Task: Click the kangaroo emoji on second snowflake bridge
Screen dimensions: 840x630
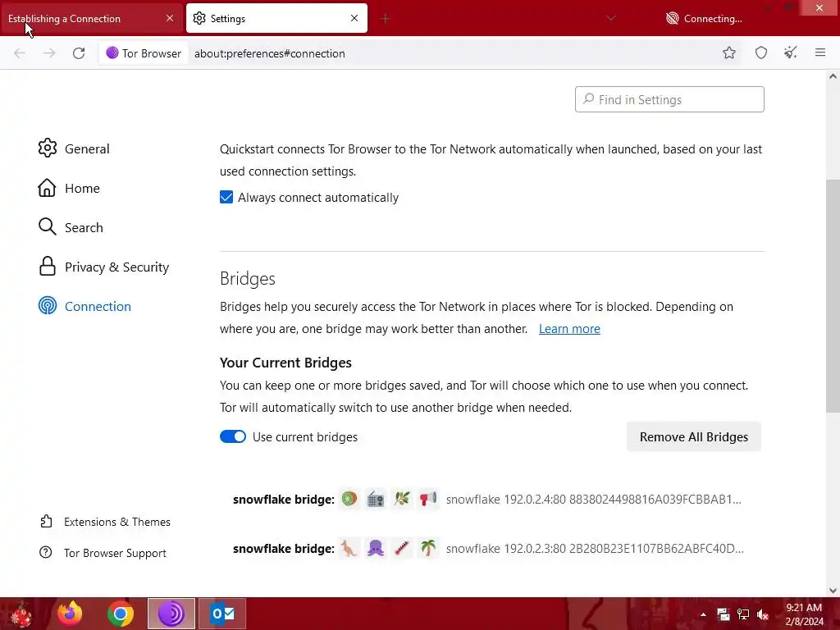Action: click(349, 549)
